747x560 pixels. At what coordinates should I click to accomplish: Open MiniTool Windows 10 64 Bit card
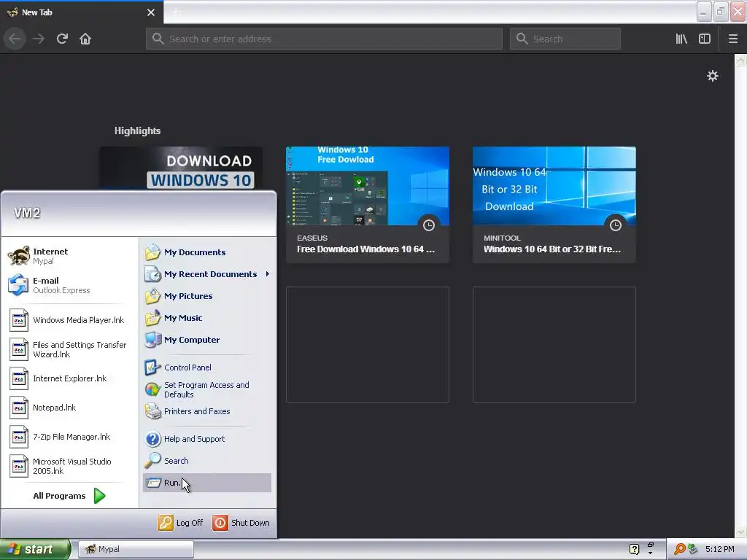(x=554, y=205)
